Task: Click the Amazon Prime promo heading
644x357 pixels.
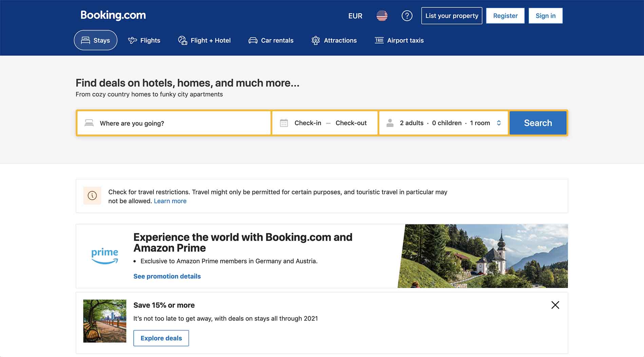Action: 243,243
